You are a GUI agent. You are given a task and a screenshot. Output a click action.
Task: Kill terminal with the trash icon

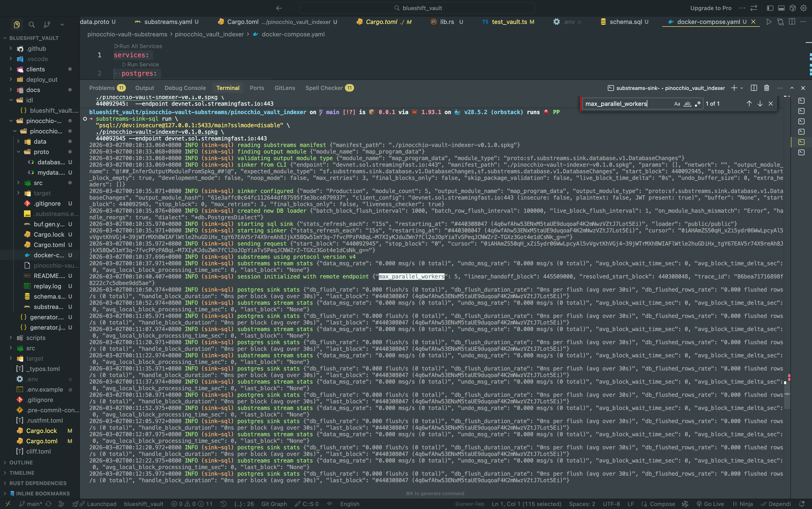tap(766, 88)
